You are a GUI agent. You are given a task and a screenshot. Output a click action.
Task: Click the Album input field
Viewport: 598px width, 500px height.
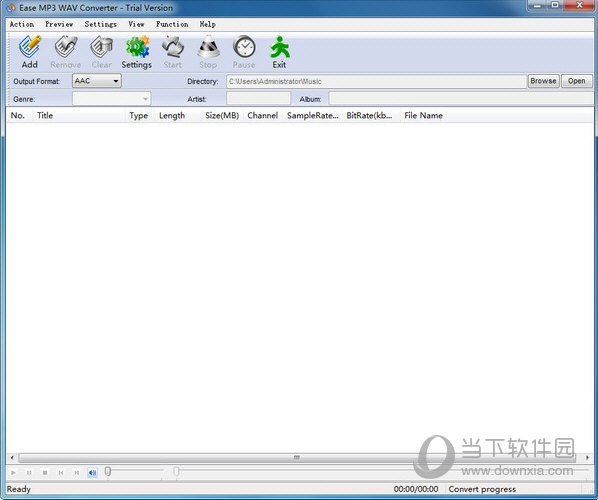coord(461,99)
